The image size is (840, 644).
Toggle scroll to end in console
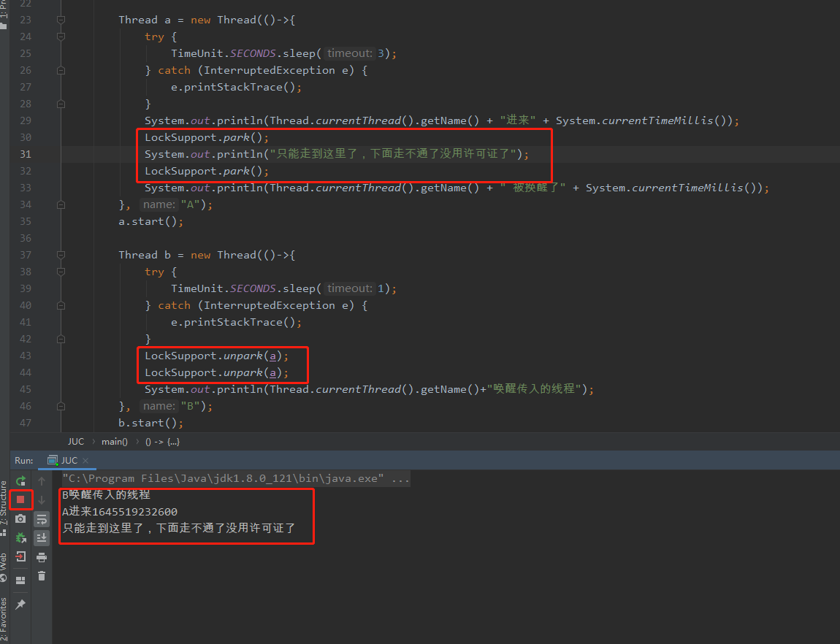42,537
